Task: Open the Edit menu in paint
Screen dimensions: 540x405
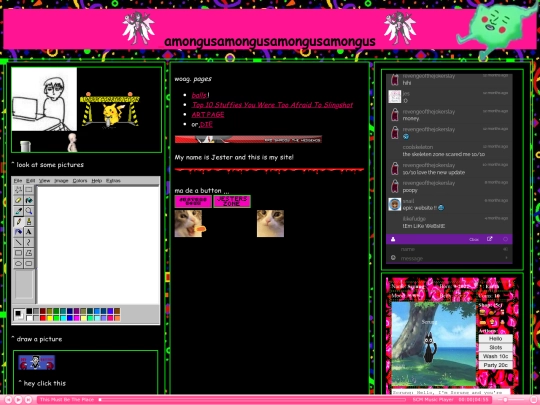Action: (x=30, y=180)
